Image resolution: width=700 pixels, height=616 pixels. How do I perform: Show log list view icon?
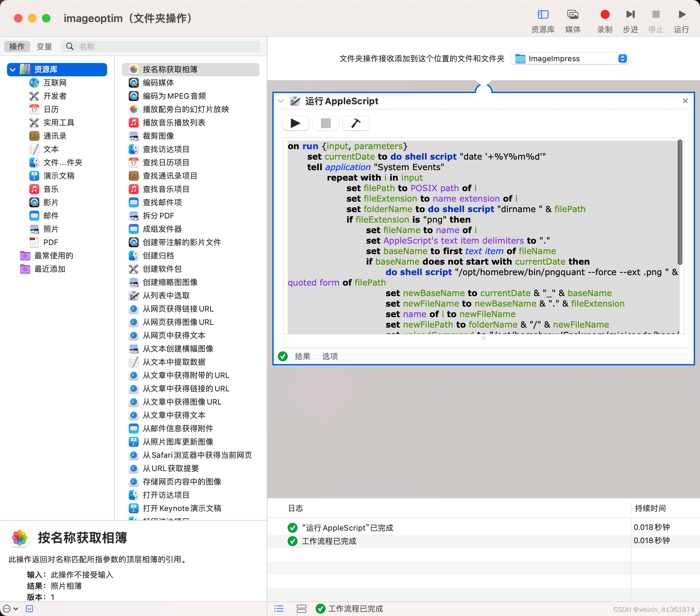click(x=279, y=609)
